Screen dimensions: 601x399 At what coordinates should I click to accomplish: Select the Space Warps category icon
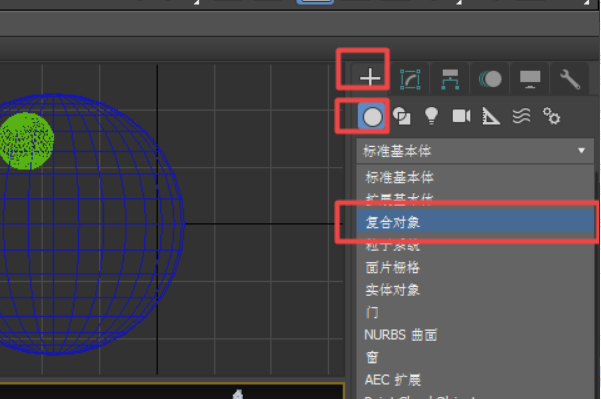(x=521, y=116)
